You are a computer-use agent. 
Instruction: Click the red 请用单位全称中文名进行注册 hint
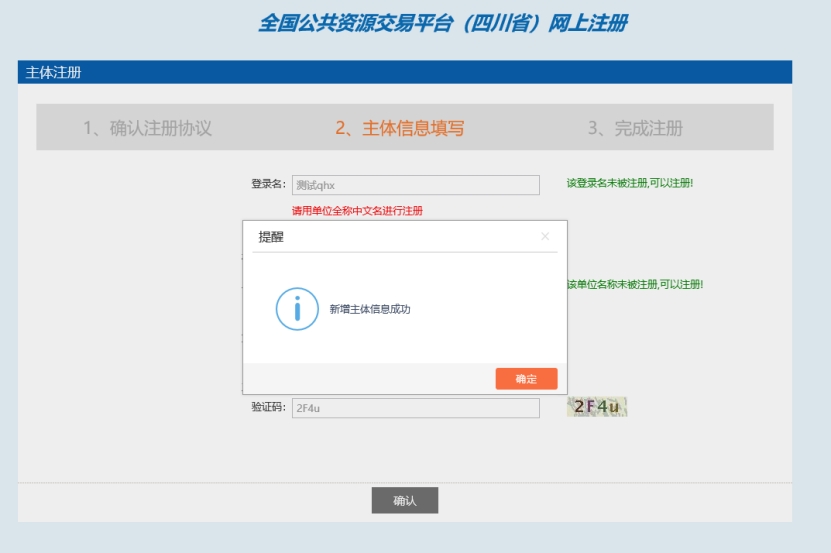tap(357, 211)
